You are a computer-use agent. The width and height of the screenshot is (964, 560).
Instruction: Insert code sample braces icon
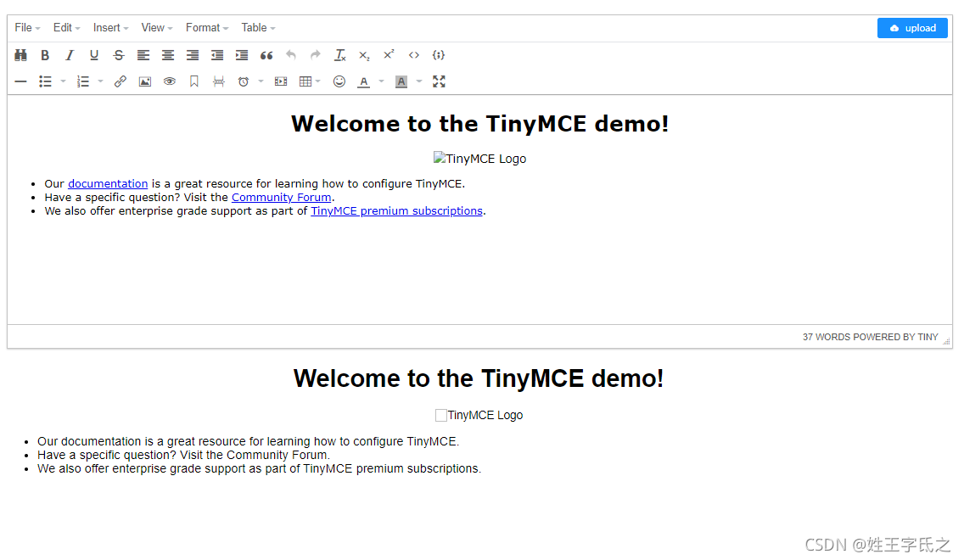[439, 55]
